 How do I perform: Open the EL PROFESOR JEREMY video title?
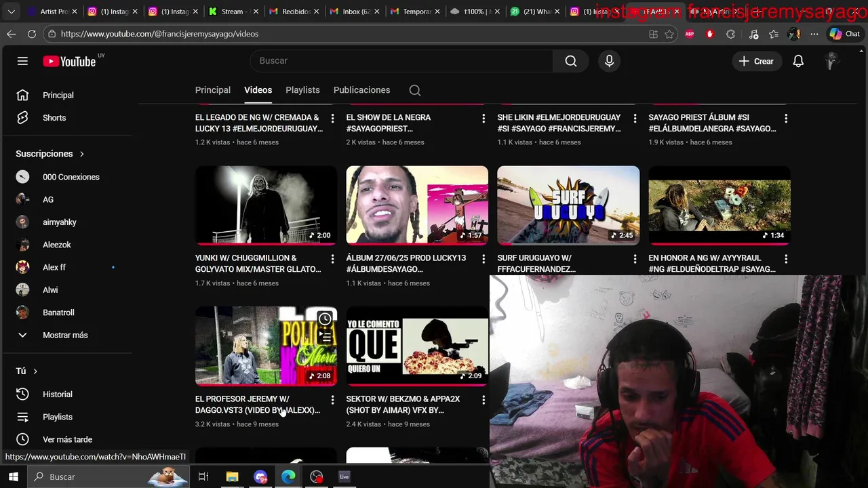258,405
